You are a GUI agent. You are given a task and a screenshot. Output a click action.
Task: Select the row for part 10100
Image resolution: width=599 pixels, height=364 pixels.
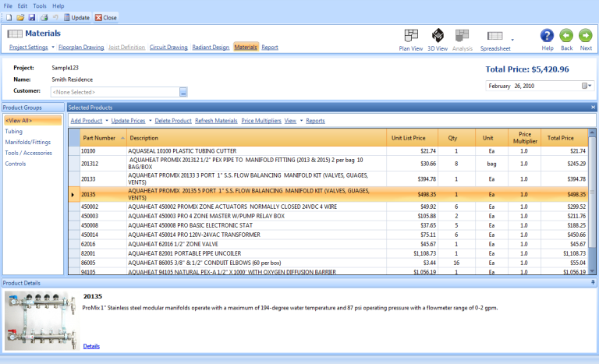click(328, 151)
